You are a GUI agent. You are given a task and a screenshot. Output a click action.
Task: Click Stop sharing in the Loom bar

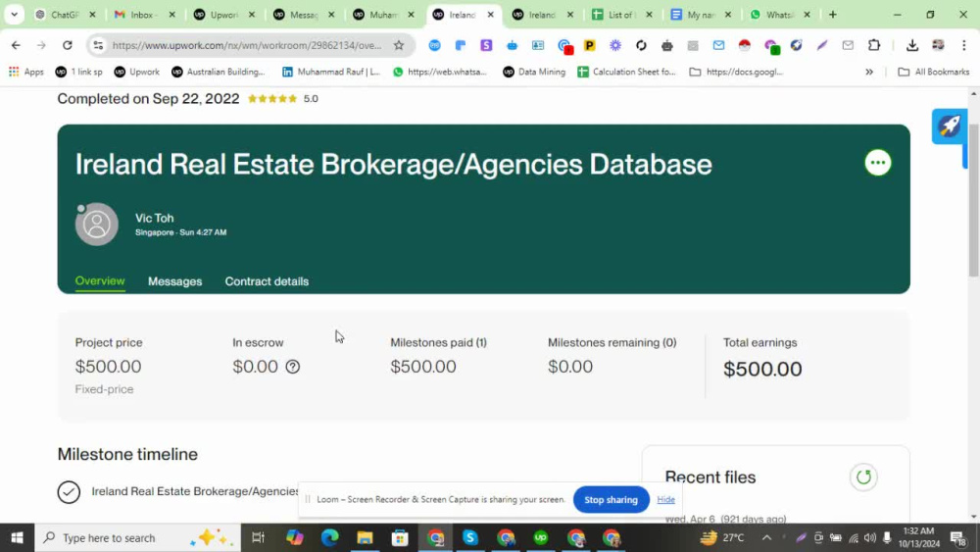coord(611,500)
